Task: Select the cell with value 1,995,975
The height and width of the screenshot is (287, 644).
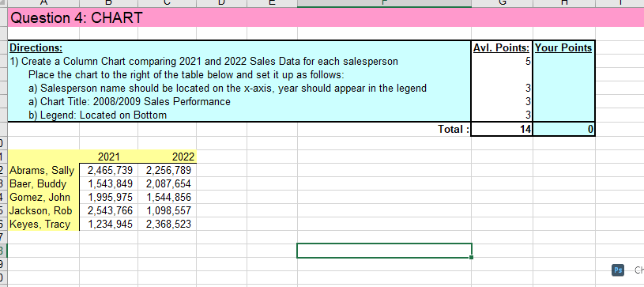Action: [x=108, y=197]
